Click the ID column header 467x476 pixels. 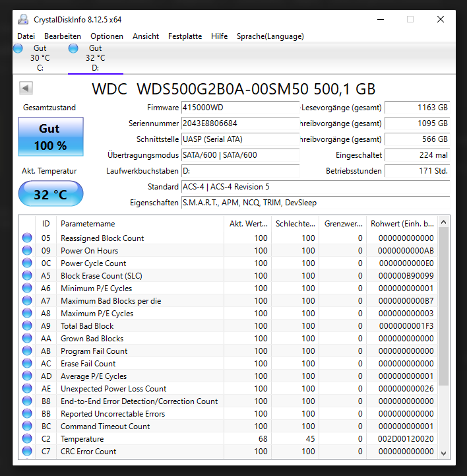point(46,224)
